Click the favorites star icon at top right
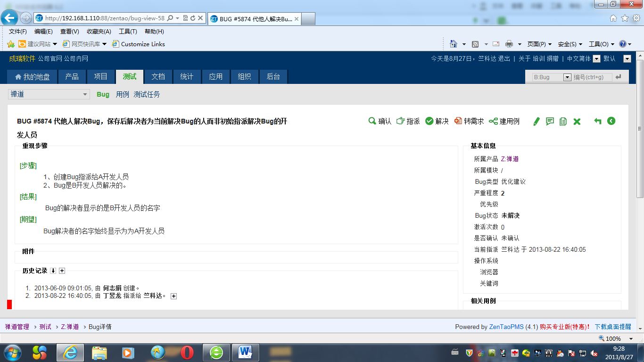 click(625, 18)
